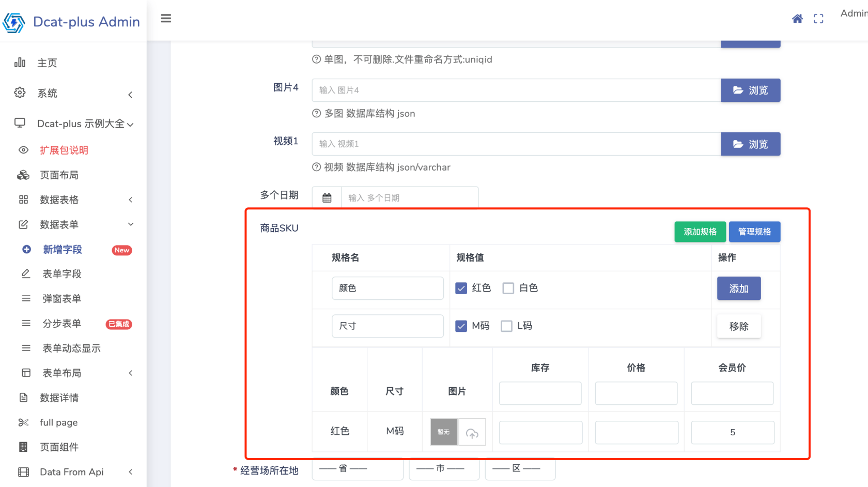Viewport: 868px width, 487px height.
Task: Click 添加 button in 颜色 row
Action: [x=739, y=288]
